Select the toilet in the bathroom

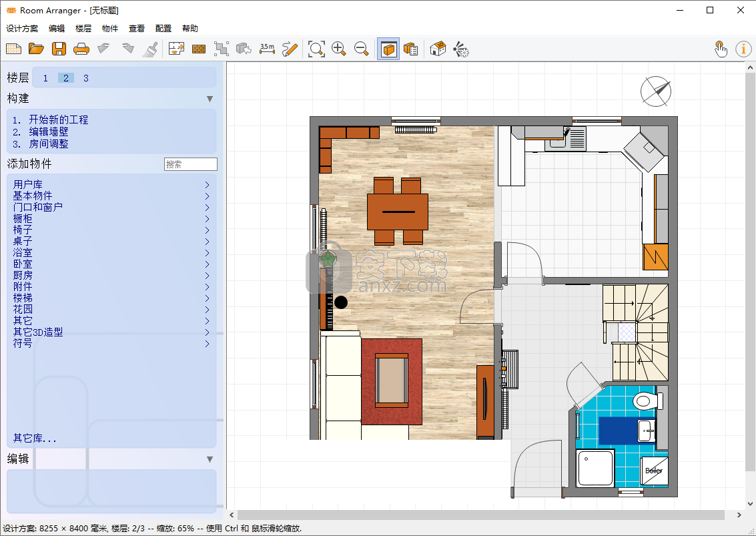click(x=647, y=400)
